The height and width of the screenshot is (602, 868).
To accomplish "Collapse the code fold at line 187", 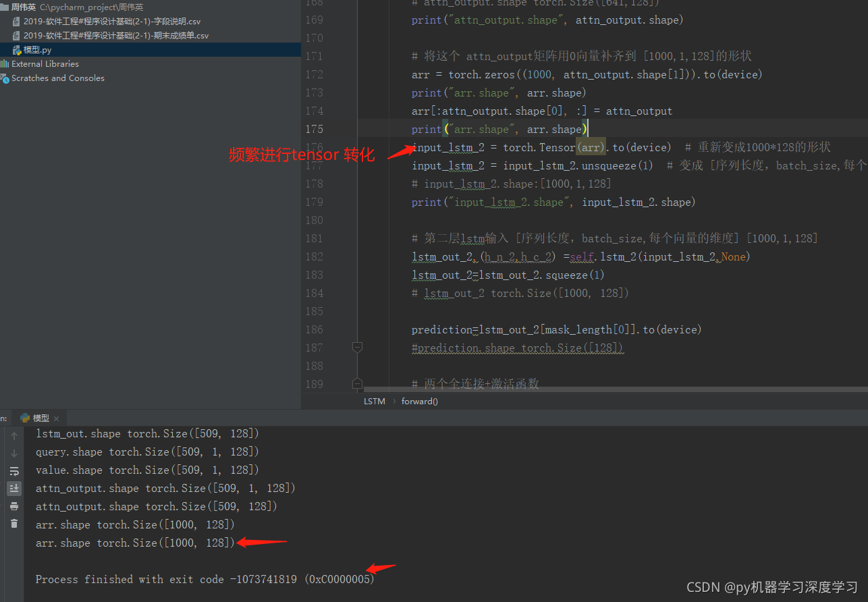I will tap(357, 347).
